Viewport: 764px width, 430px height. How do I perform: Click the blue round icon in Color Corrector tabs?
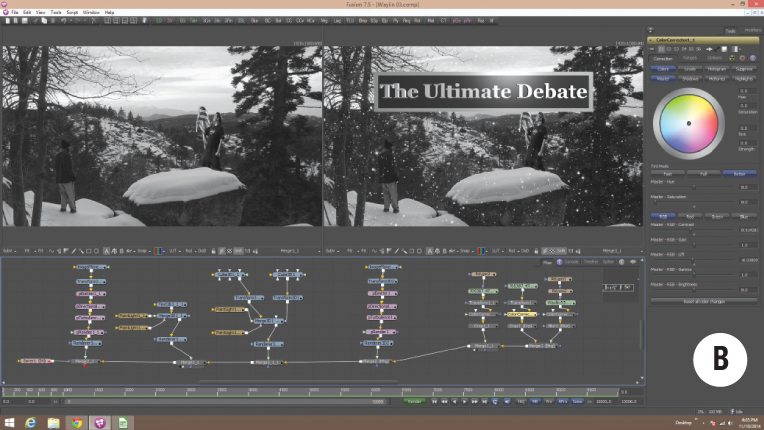click(x=753, y=58)
